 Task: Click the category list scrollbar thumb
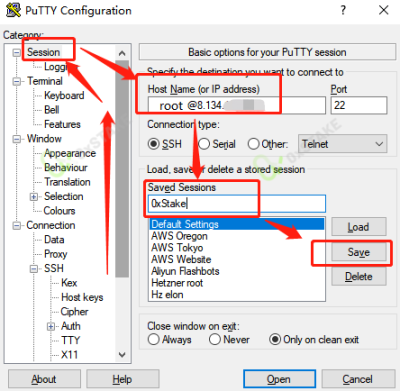click(x=122, y=169)
